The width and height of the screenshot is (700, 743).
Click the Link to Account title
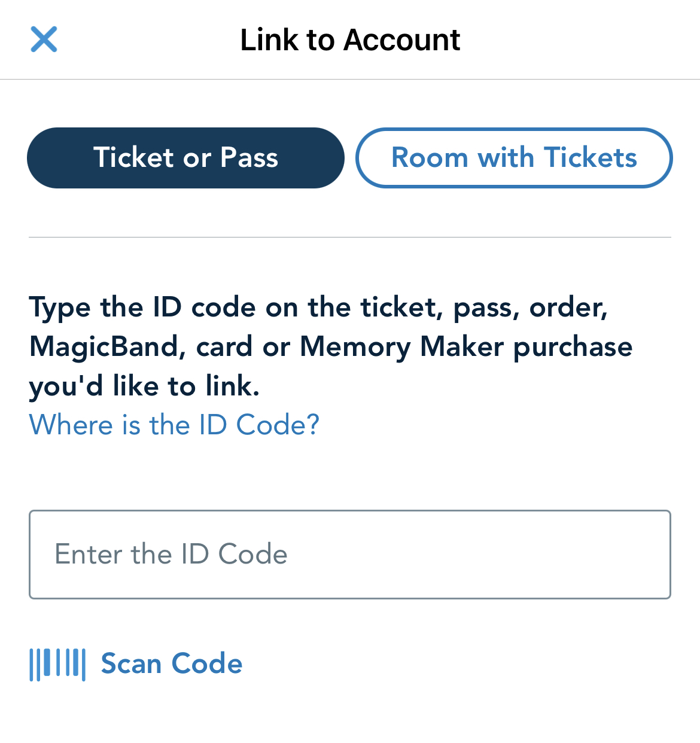coord(350,40)
